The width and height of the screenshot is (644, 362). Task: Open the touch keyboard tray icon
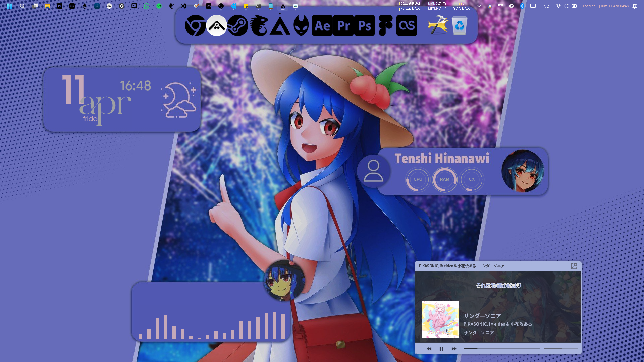533,6
